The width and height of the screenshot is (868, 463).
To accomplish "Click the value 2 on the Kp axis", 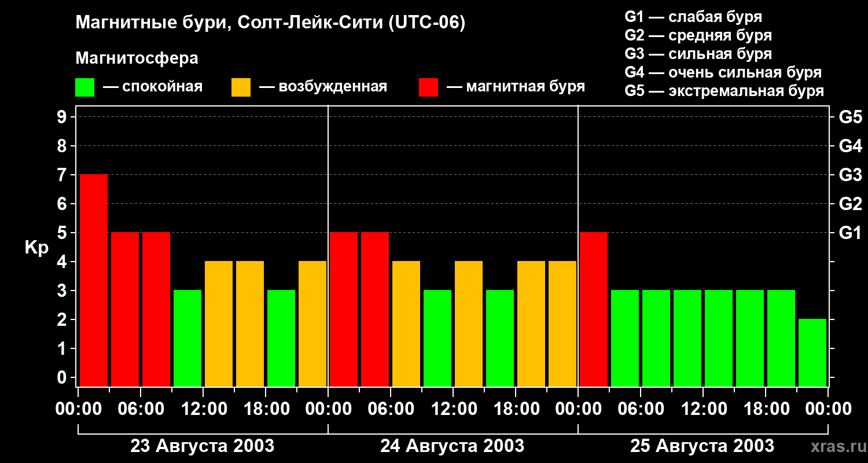I will coord(63,319).
